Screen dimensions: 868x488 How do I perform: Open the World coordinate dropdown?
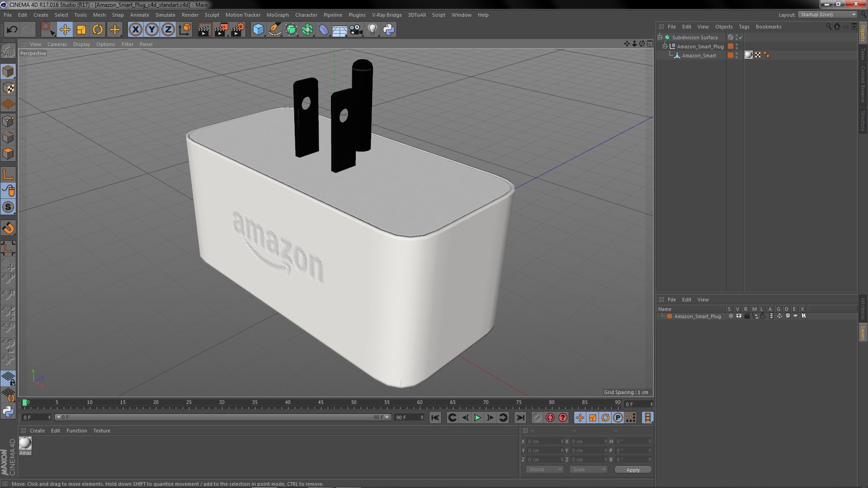(545, 469)
